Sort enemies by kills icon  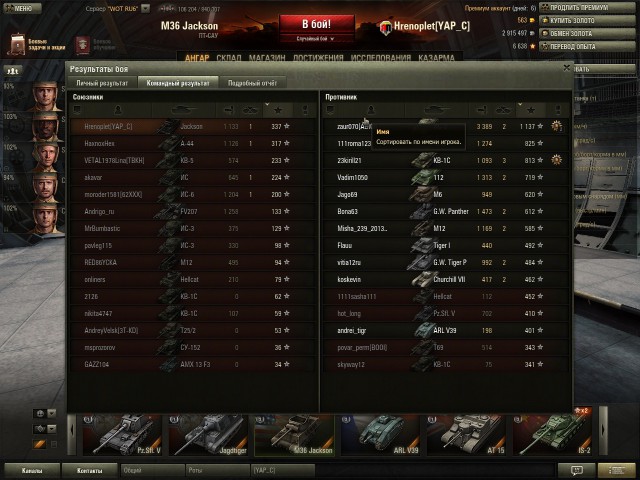tap(503, 110)
